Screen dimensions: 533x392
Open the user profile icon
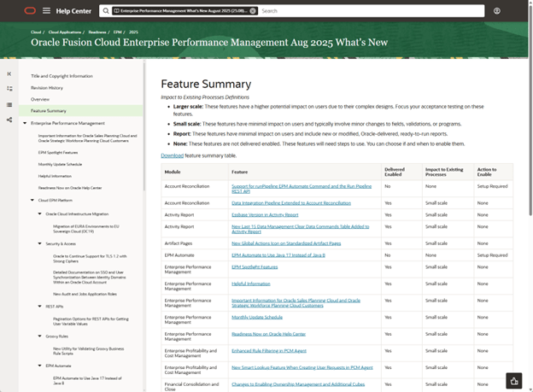(497, 11)
